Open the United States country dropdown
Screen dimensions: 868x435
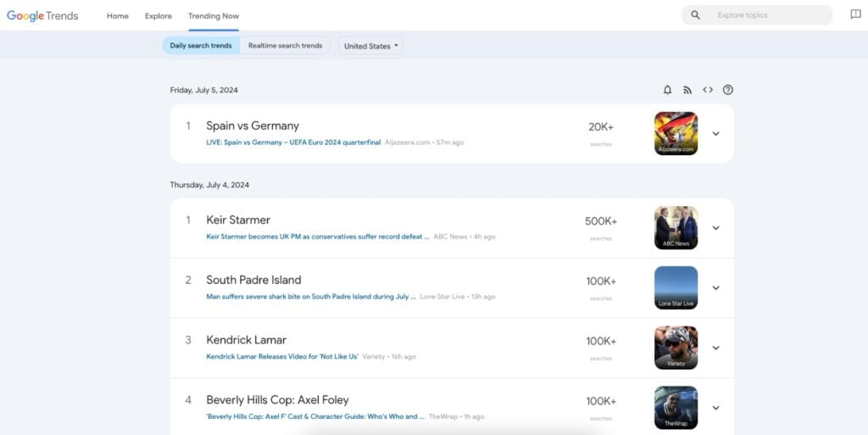click(x=371, y=46)
